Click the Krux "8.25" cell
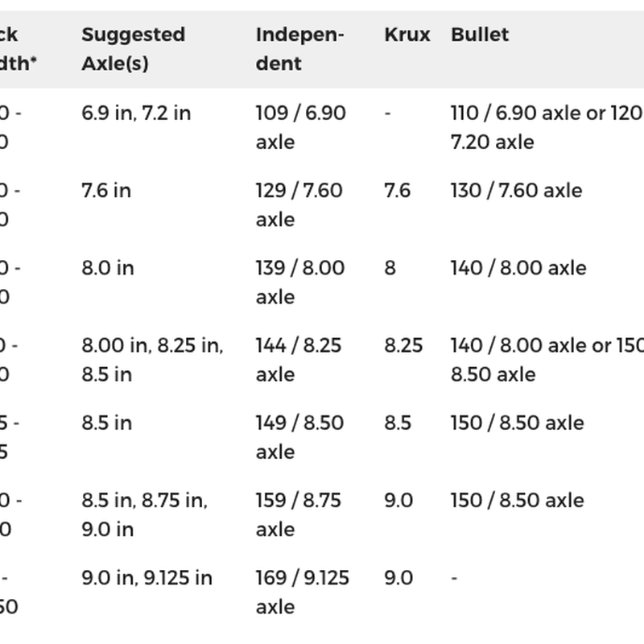 click(403, 345)
